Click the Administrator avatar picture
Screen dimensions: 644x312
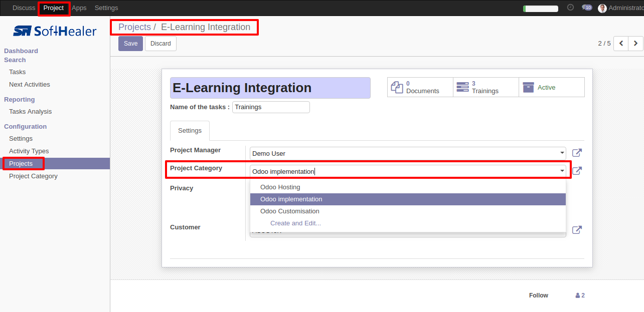tap(602, 8)
